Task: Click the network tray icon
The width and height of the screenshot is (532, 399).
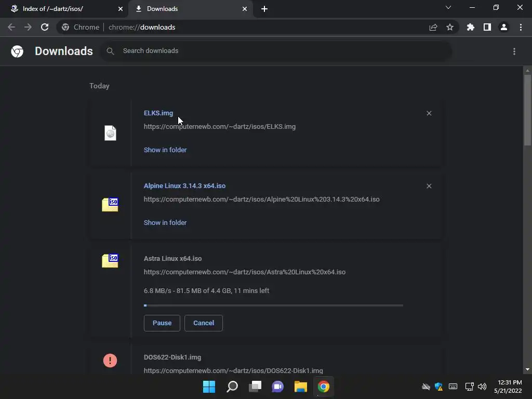Action: tap(469, 387)
